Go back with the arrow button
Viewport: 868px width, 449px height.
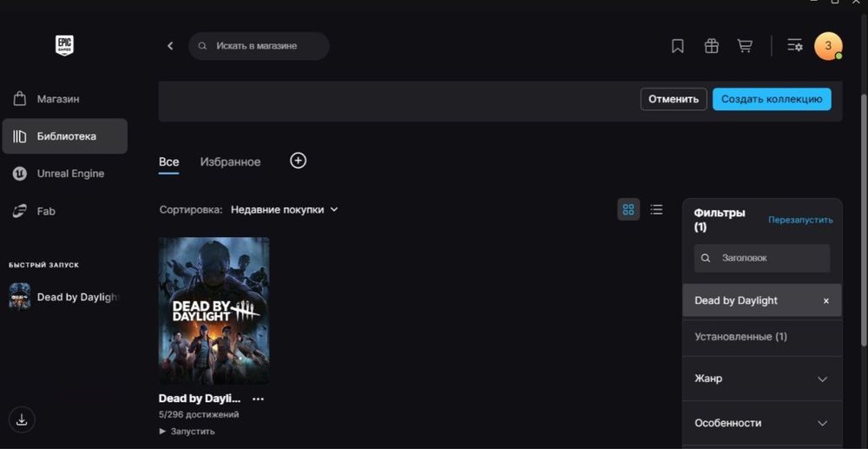[170, 46]
